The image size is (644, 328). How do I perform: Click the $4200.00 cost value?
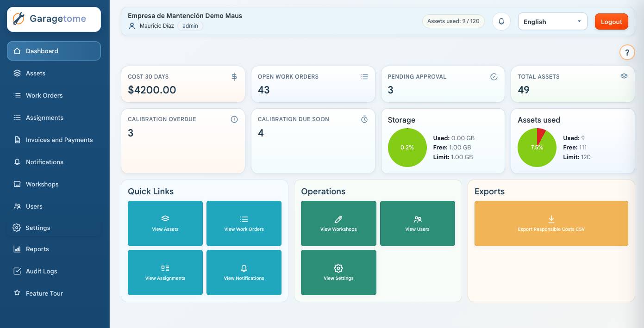[x=152, y=90]
